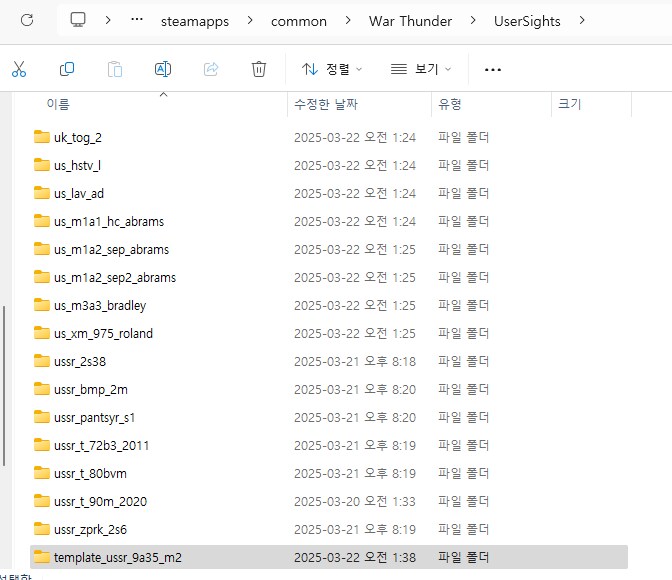
Task: Go to steamapps in breadcrumb
Action: click(195, 21)
